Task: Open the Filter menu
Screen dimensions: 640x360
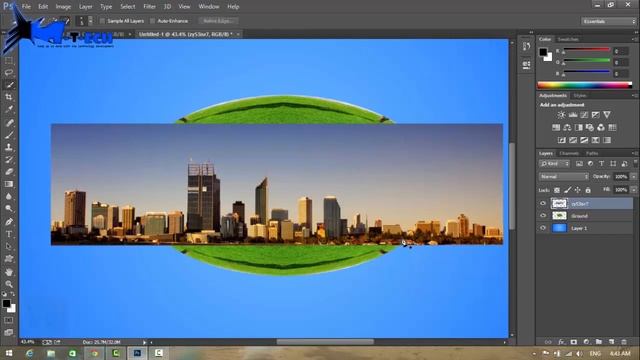Action: (x=149, y=7)
